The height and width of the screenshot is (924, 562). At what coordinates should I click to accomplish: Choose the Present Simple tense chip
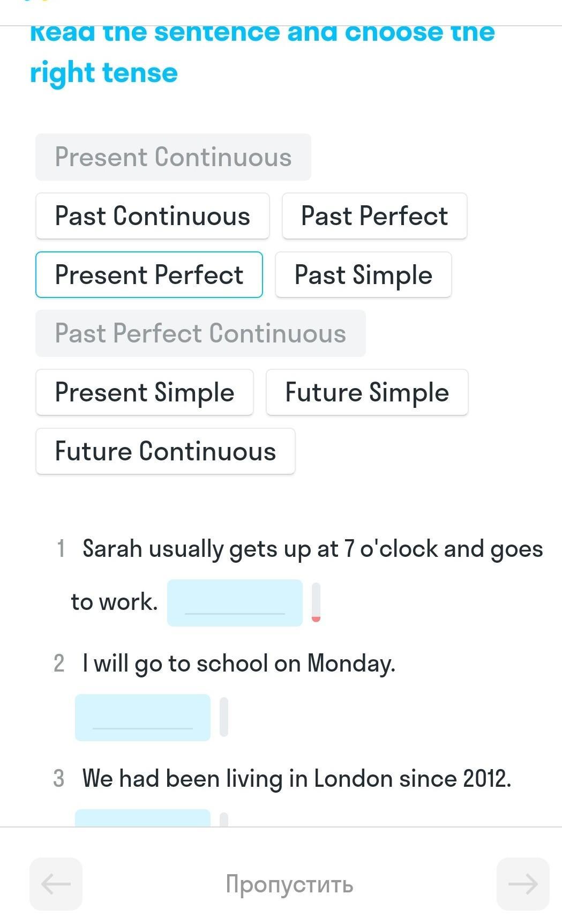145,392
